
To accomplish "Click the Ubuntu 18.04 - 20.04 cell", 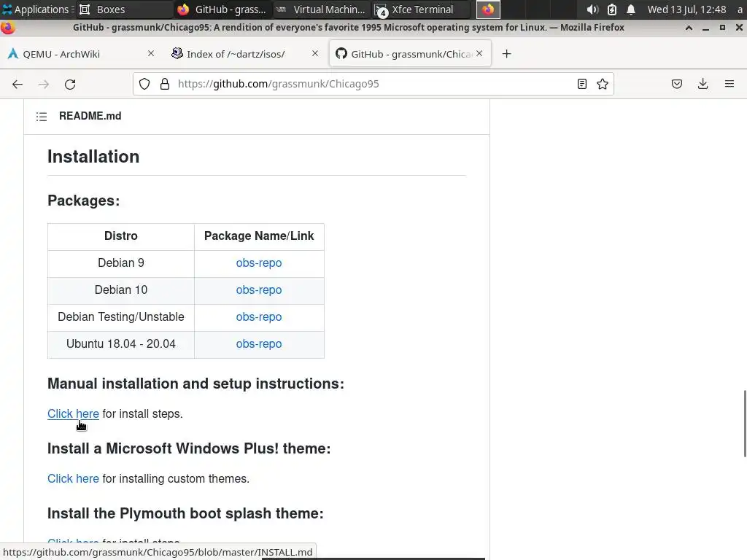I will 121,344.
